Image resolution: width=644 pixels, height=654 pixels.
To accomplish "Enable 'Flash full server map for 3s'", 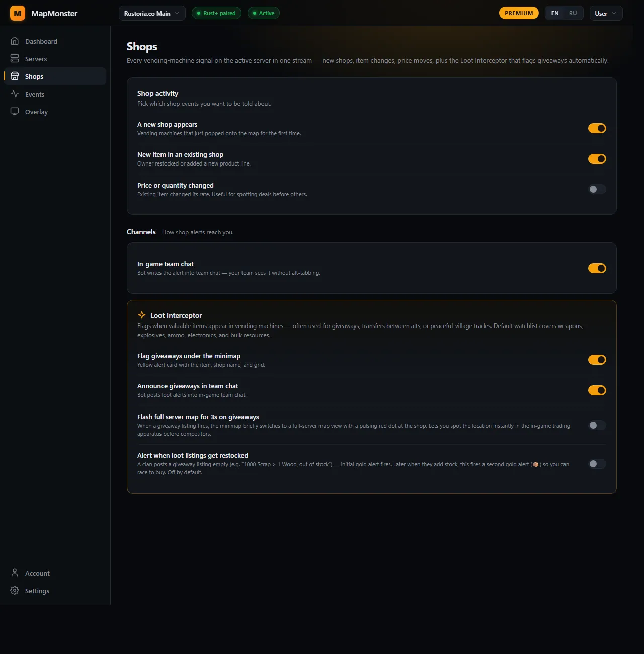I will 597,425.
